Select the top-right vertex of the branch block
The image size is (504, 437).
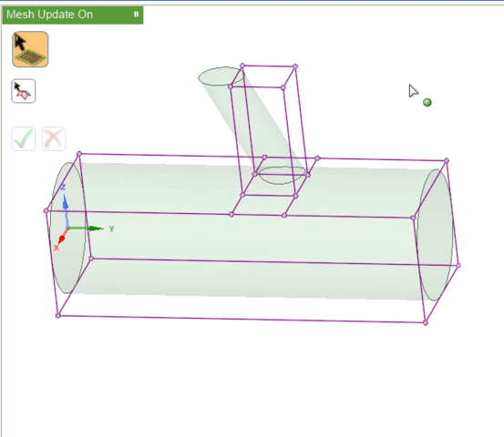(295, 66)
